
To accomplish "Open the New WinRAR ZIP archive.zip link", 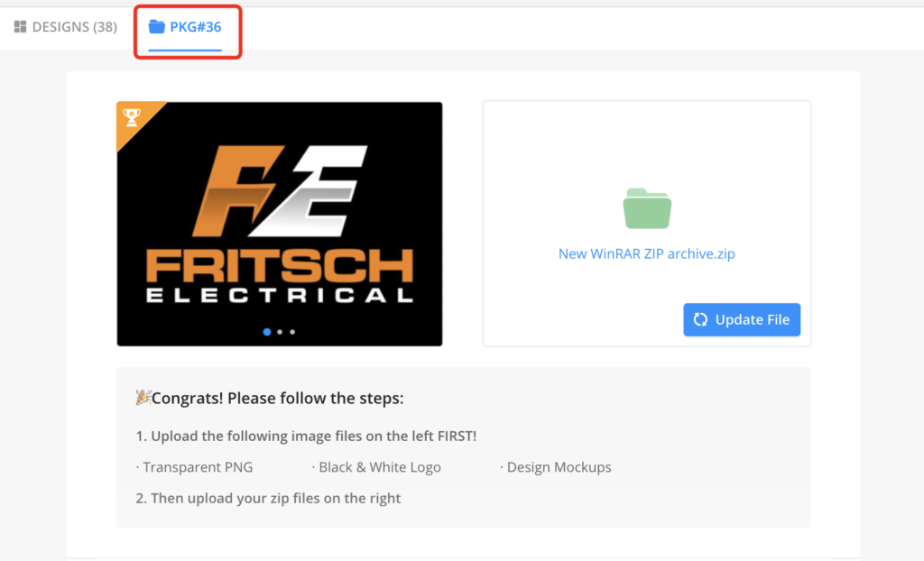I will point(646,253).
